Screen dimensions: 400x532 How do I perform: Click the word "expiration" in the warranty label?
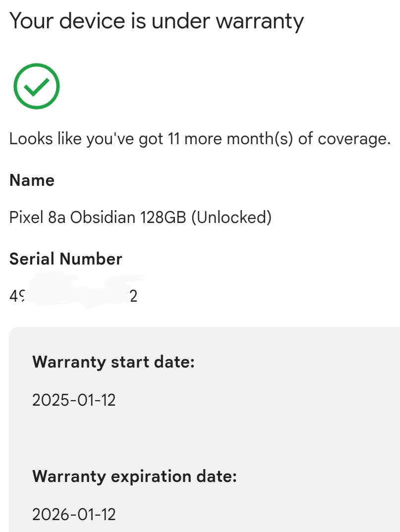pos(151,477)
